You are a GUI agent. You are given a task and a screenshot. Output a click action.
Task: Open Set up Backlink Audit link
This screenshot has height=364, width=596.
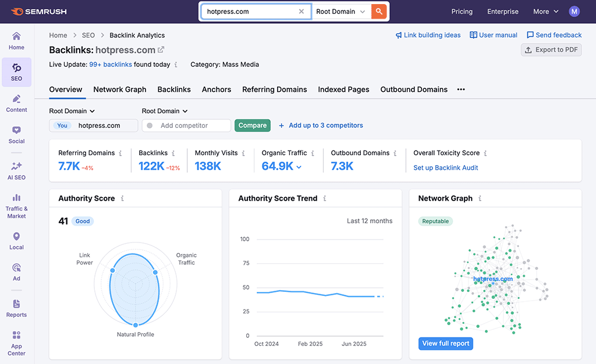[445, 168]
